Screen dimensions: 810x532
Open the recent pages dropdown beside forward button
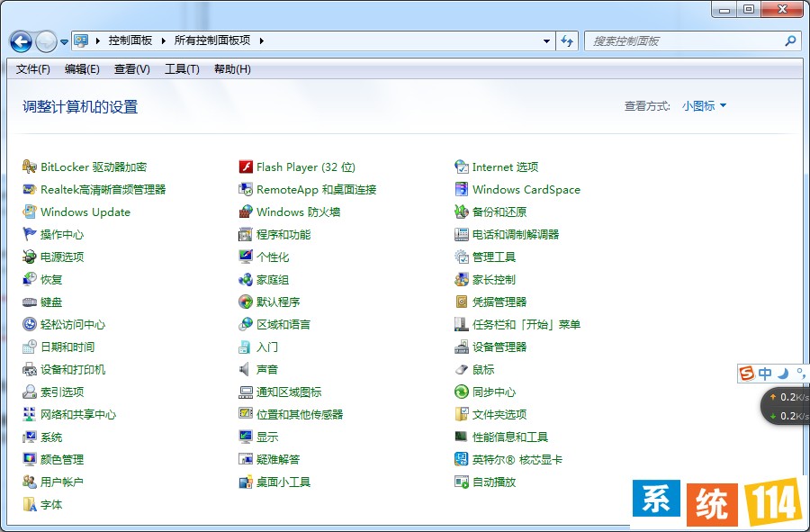tap(65, 41)
